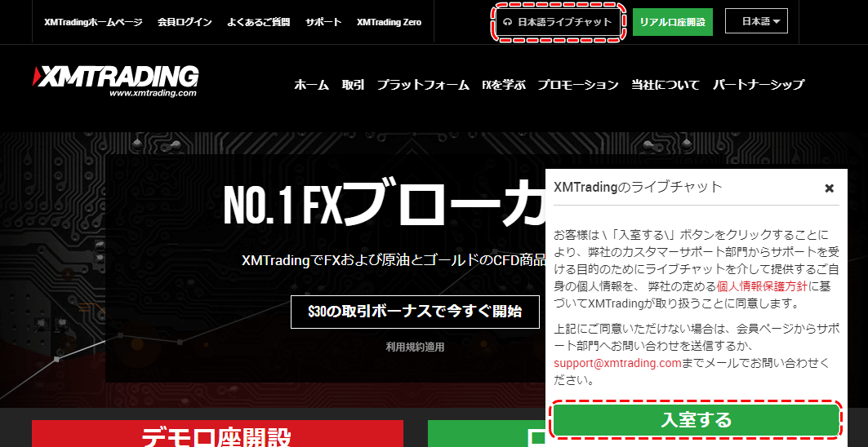Image resolution: width=868 pixels, height=447 pixels.
Task: Open プロモーション menu item
Action: [578, 85]
